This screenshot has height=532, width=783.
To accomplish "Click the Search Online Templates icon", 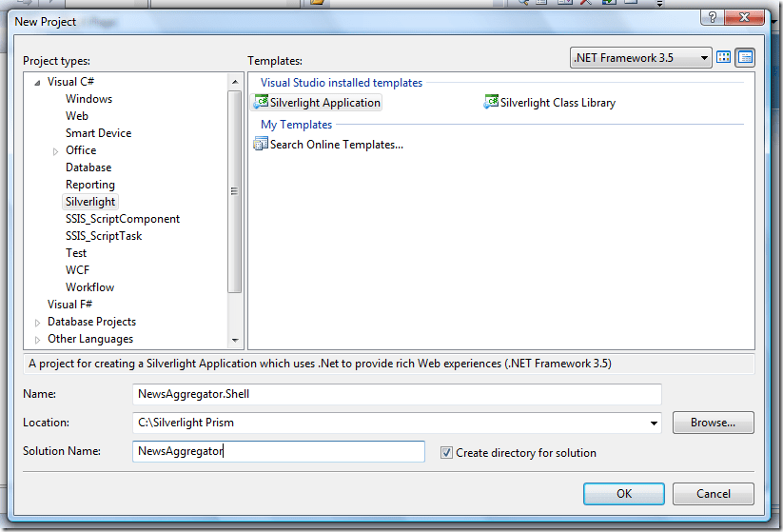I will [x=261, y=145].
